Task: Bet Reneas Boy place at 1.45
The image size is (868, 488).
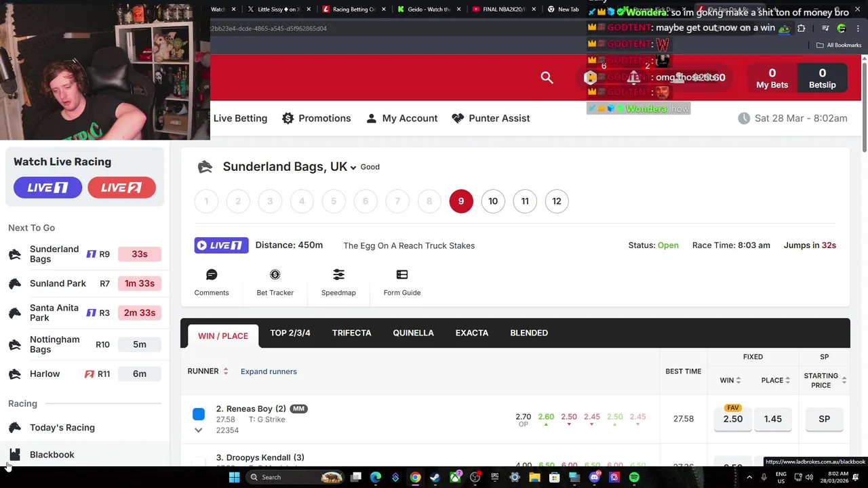Action: 773,419
